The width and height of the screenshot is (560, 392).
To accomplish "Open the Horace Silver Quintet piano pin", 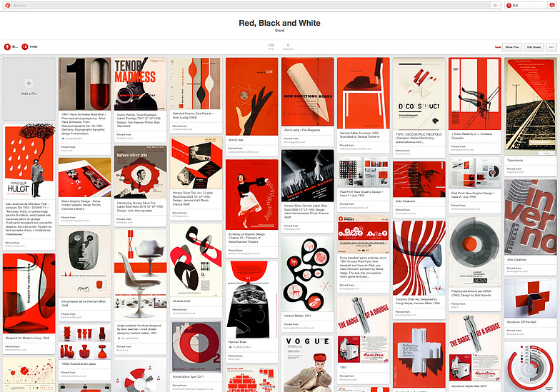I will (307, 176).
